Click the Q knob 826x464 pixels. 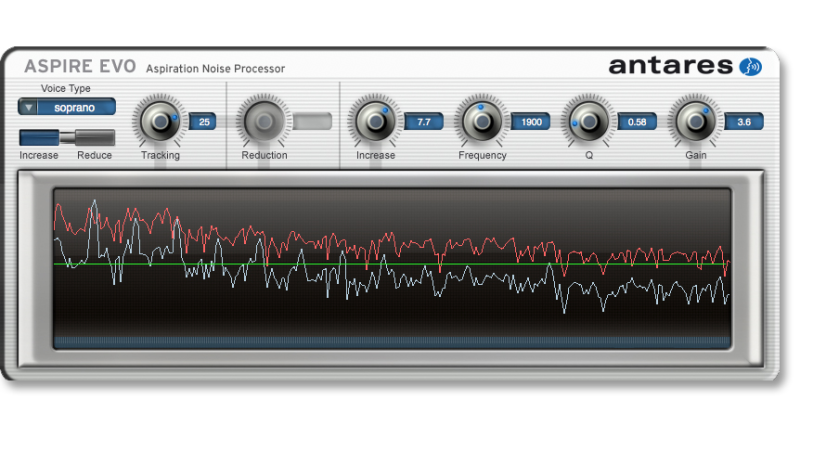pos(588,122)
